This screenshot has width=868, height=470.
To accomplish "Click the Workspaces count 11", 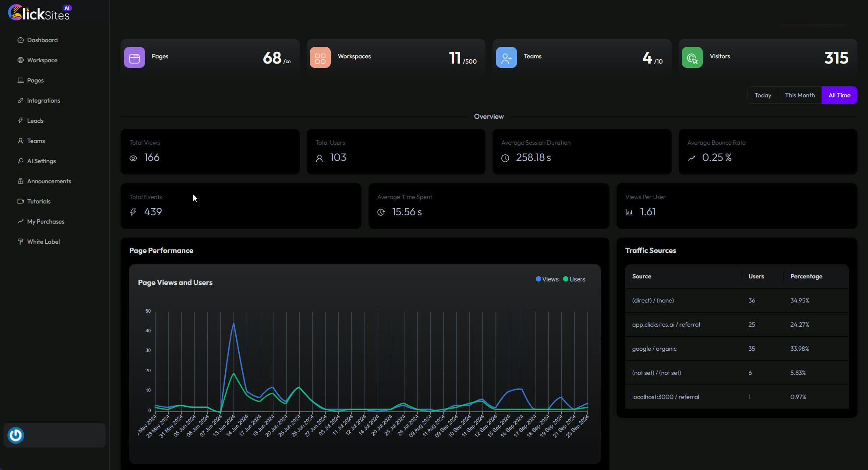I will tap(455, 58).
